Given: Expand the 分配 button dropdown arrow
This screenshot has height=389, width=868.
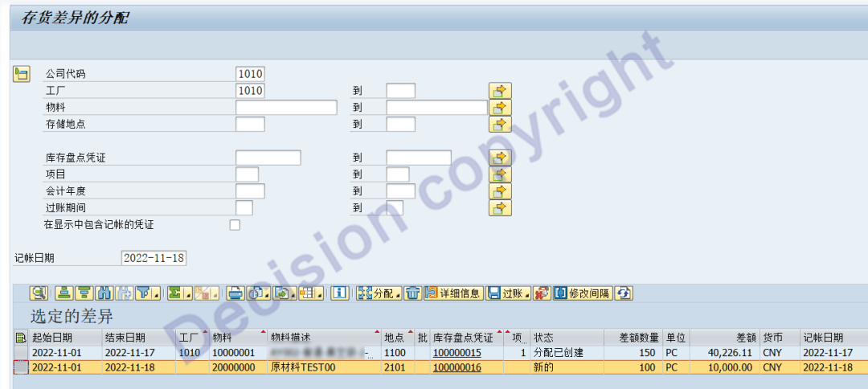Looking at the screenshot, I should (398, 294).
